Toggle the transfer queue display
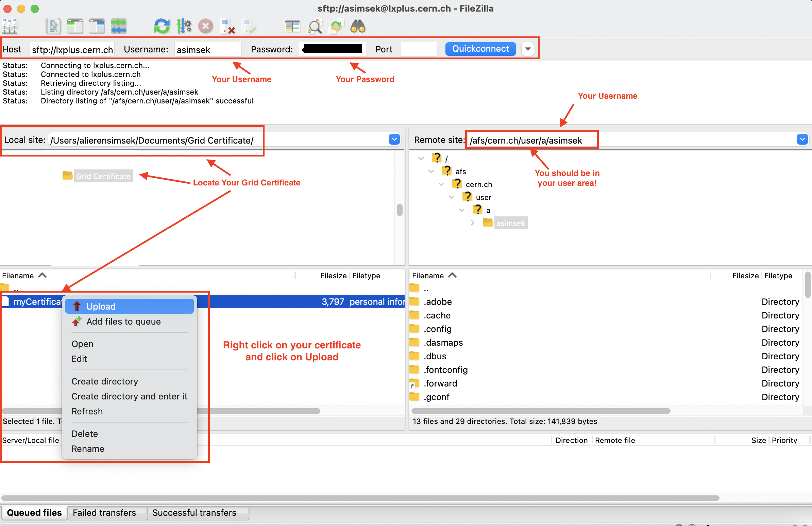 click(x=118, y=26)
